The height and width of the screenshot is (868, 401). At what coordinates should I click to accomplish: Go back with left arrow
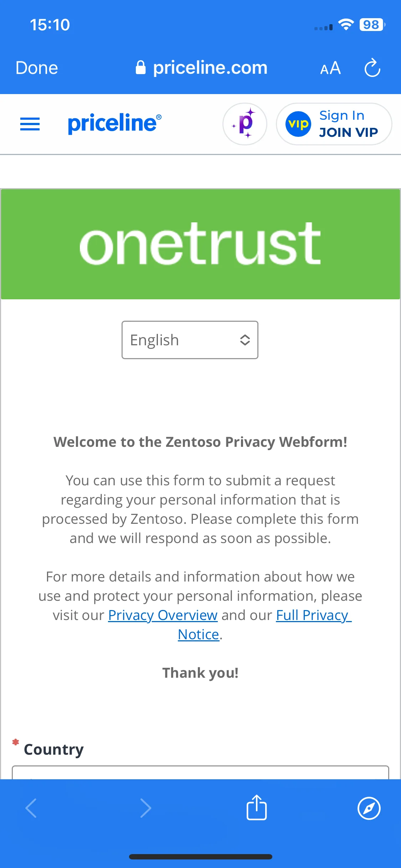pos(31,808)
